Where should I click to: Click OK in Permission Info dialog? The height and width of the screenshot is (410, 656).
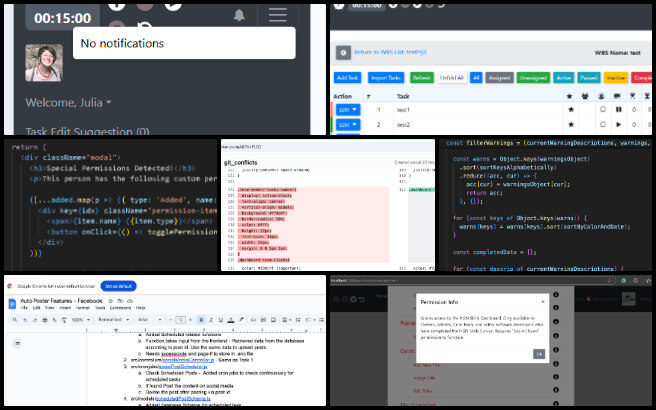(539, 354)
